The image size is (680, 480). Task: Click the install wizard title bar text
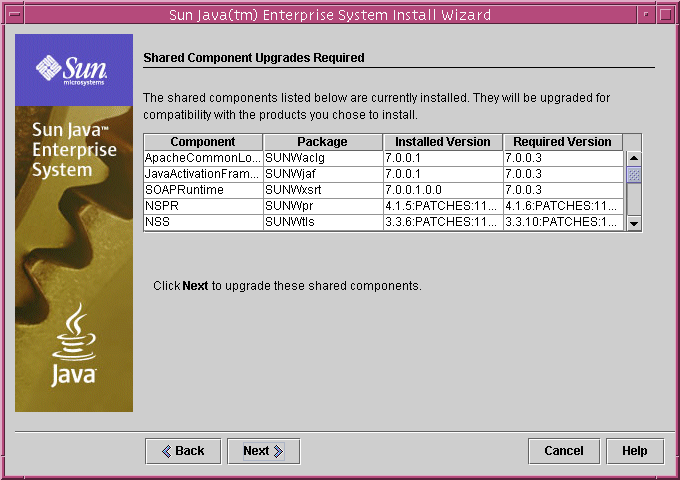tap(330, 15)
